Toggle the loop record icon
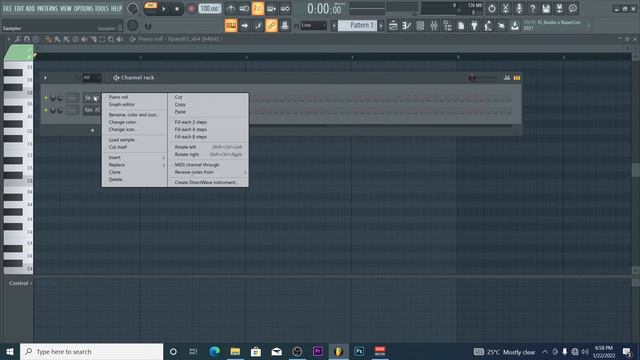 point(285,9)
